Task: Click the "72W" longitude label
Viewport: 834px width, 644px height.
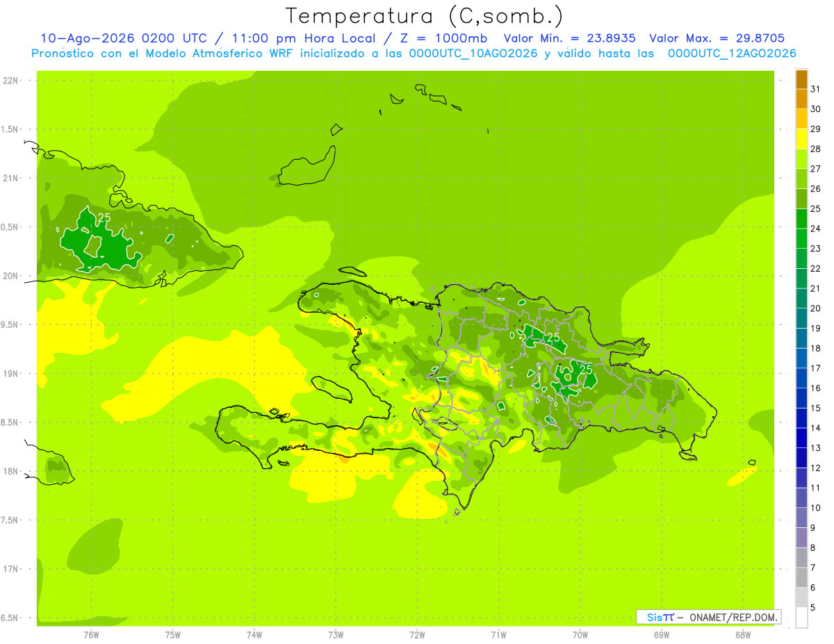Action: coord(417,635)
